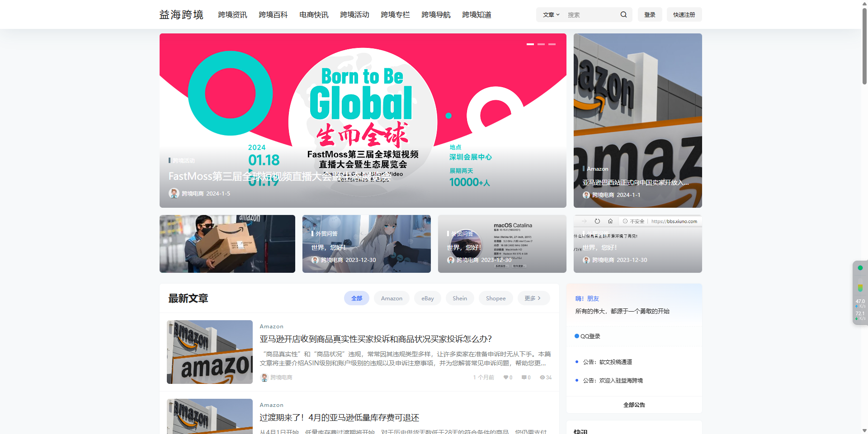
Task: Click 跨境电商 author avatar in first article
Action: click(x=264, y=378)
